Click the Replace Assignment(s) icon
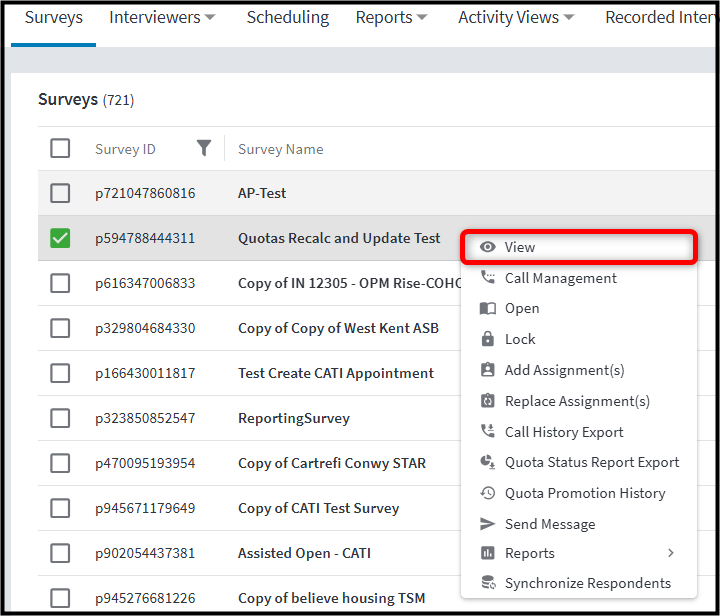Screen dimensions: 720x616 (487, 401)
